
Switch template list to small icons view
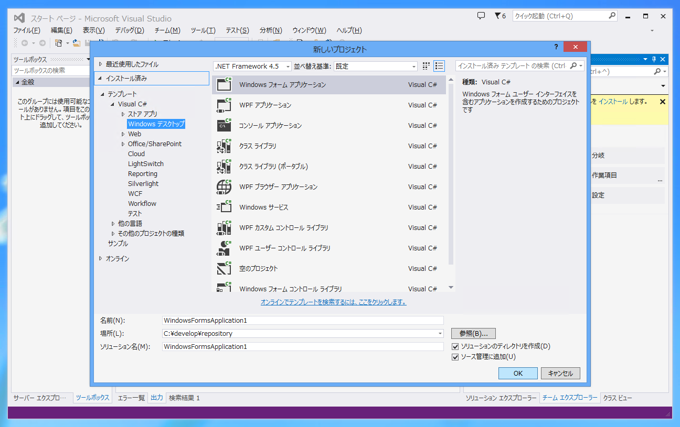tap(426, 66)
